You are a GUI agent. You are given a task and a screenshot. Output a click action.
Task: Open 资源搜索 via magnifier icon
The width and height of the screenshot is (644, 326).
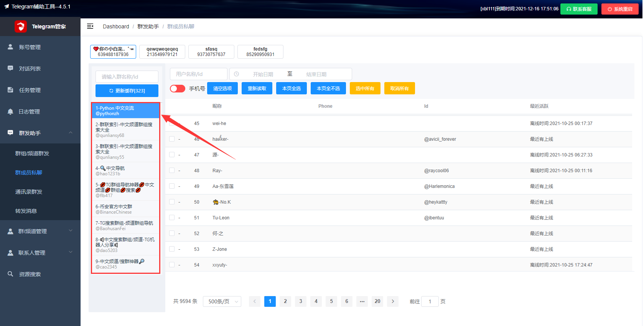point(10,274)
